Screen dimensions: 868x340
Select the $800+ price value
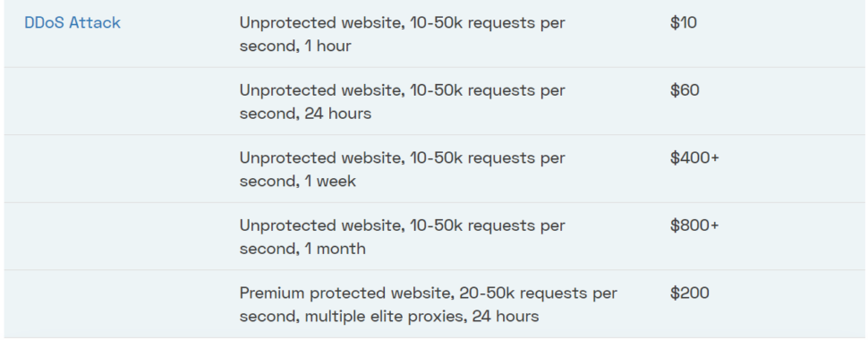(x=694, y=225)
